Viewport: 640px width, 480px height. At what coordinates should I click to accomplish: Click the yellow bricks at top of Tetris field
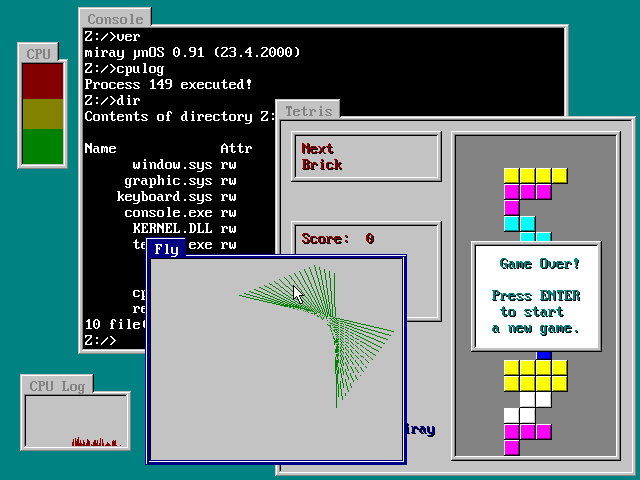click(x=535, y=176)
